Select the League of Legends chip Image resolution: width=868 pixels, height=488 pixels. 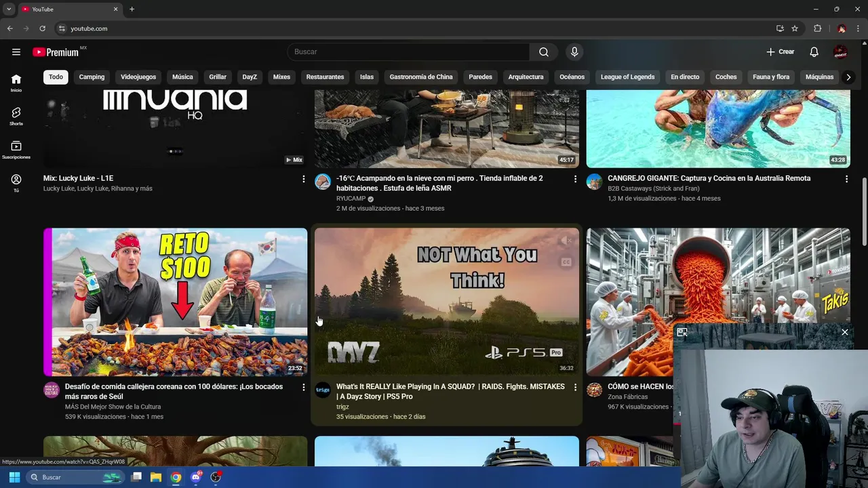(x=627, y=77)
